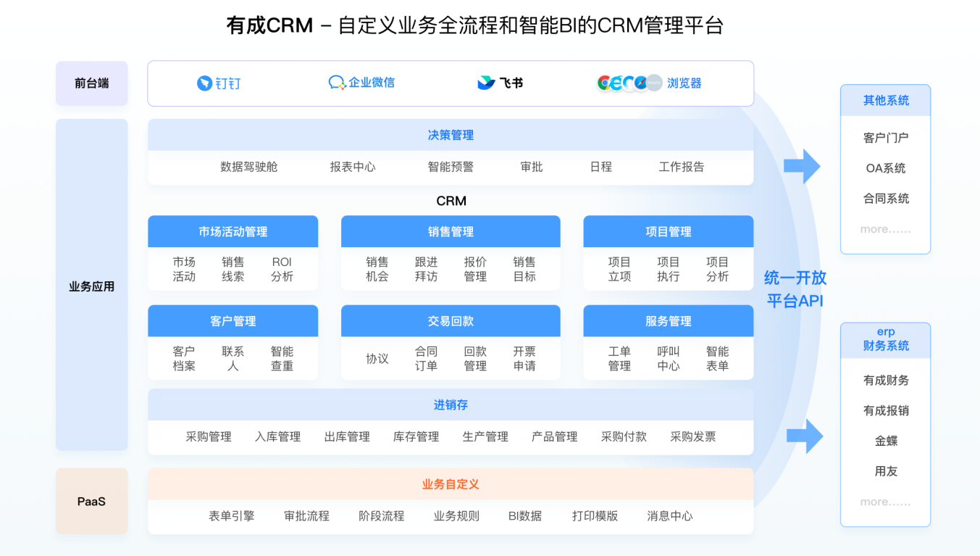Click the IE icon in the 浏览器 group
The width and height of the screenshot is (980, 556).
click(x=616, y=82)
